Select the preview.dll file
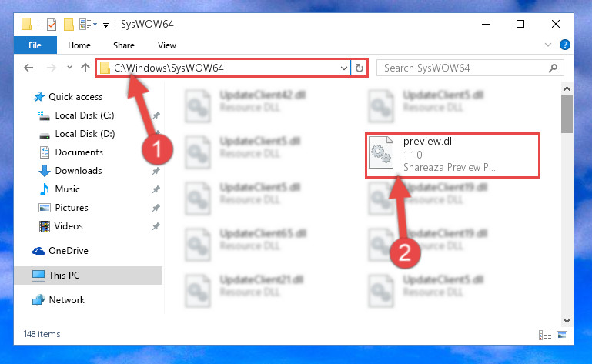The image size is (592, 364). (x=453, y=155)
